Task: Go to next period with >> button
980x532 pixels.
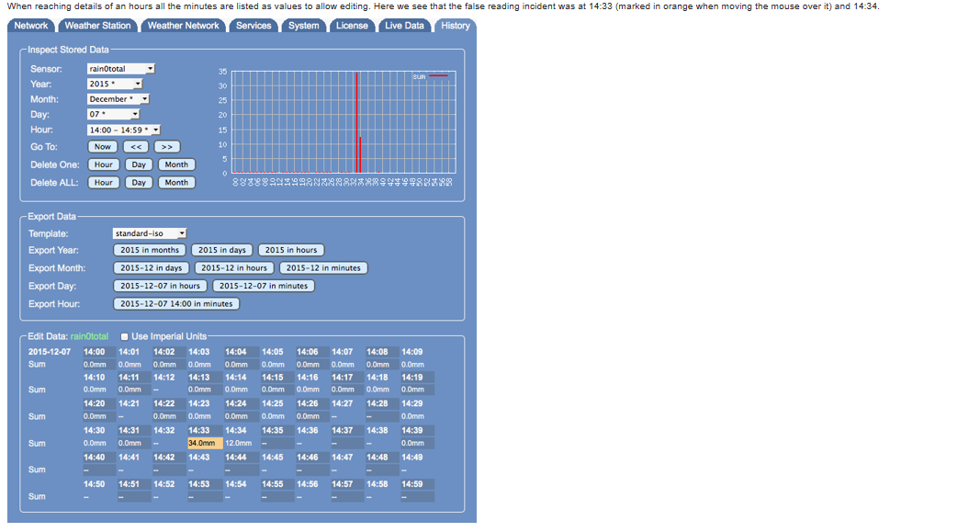Action: (x=167, y=147)
